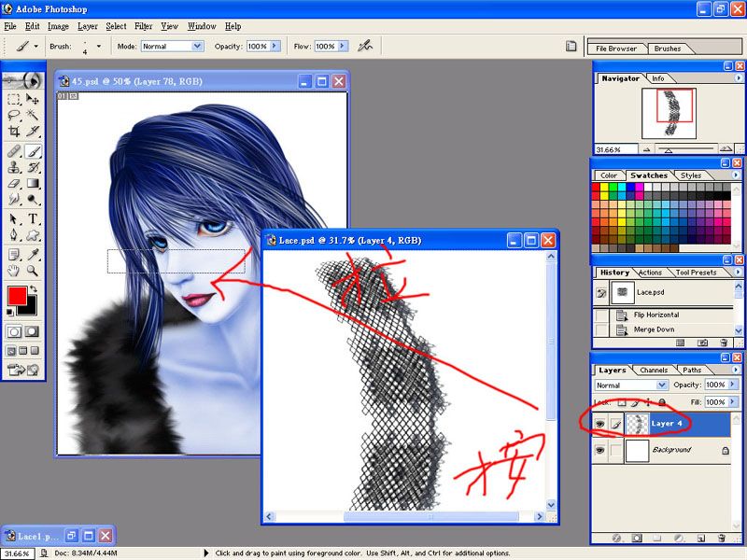Toggle Flip Horizontal history state checkbox
Screen dimensions: 747x560
(x=601, y=315)
